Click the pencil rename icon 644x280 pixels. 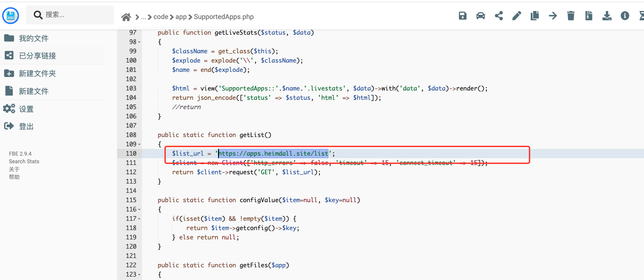pos(516,16)
